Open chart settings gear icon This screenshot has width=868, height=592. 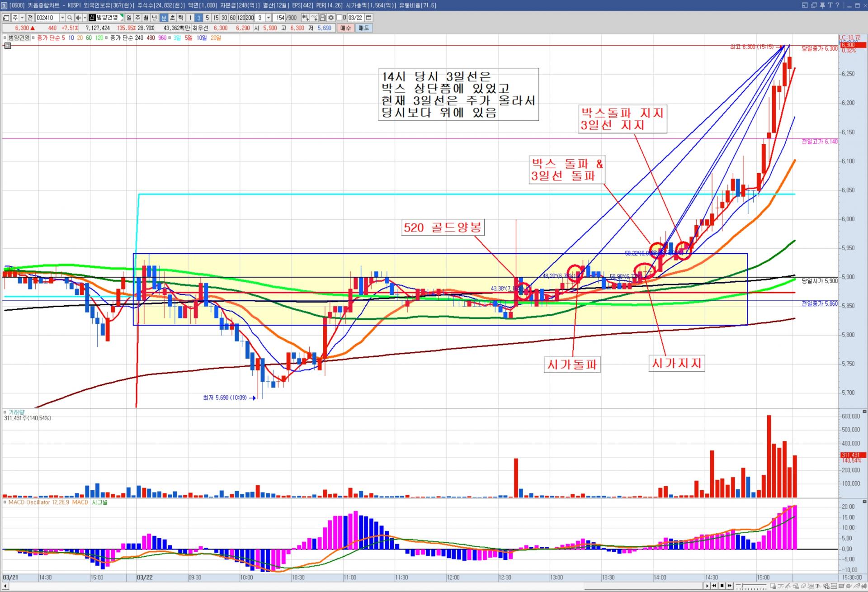point(331,18)
